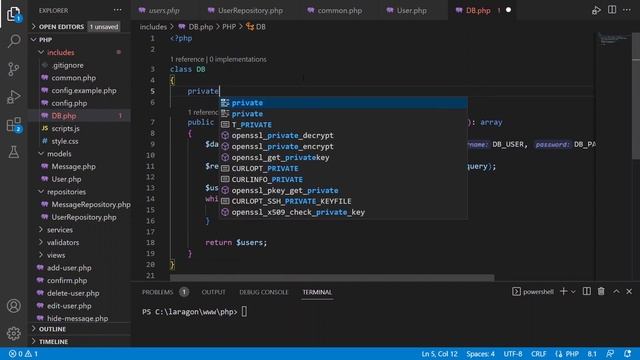Open the notifications bell in status bar
Screen dimensions: 640x360
click(x=628, y=353)
